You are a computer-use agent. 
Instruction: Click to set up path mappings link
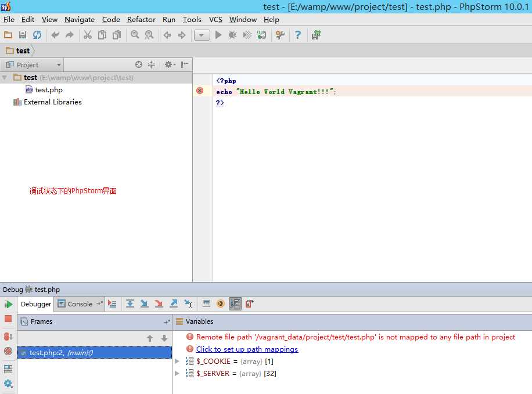[247, 349]
